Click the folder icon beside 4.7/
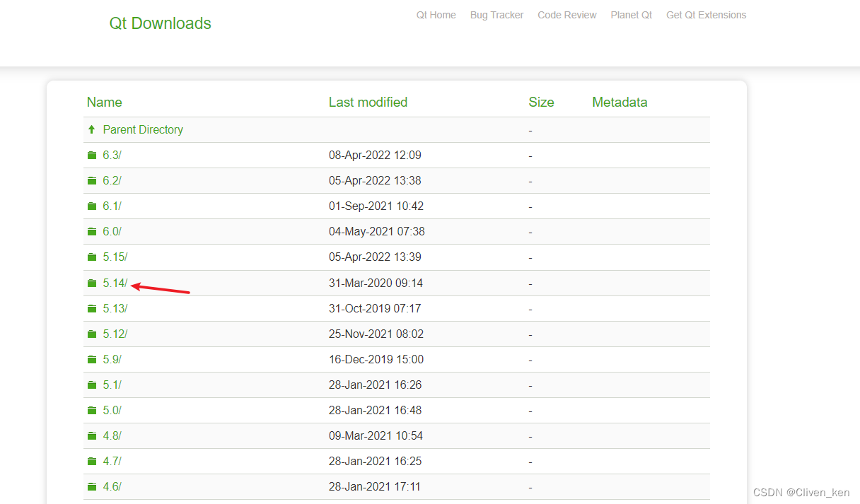The image size is (860, 504). click(92, 461)
